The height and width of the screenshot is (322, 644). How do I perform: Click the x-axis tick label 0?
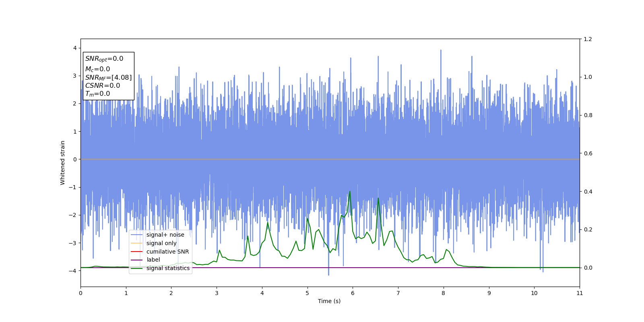click(x=80, y=293)
